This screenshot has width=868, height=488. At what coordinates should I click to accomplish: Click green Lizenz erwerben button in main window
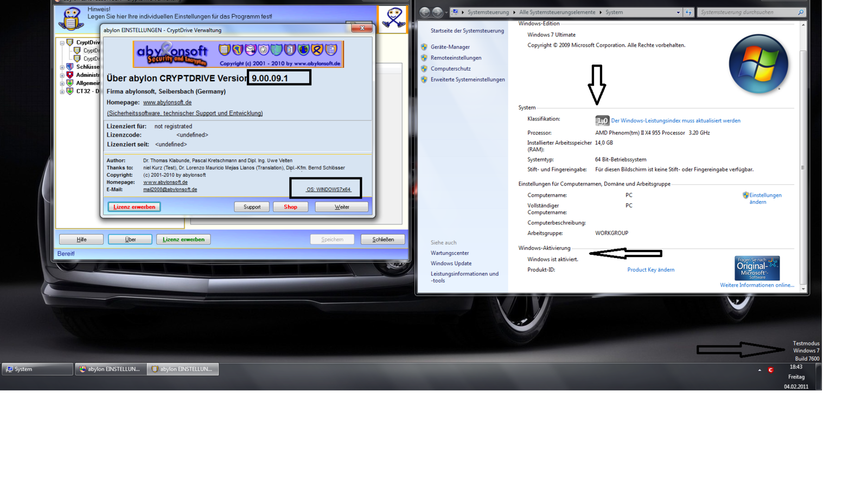[183, 239]
